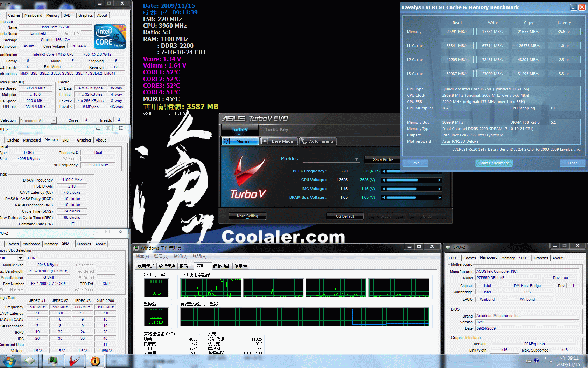
Task: Click the Intel Core i5 logo in CPU-Z
Action: tap(110, 36)
